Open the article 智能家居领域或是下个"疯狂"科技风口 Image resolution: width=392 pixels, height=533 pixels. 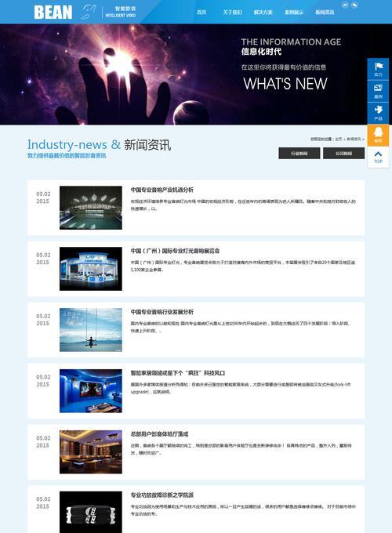[178, 373]
